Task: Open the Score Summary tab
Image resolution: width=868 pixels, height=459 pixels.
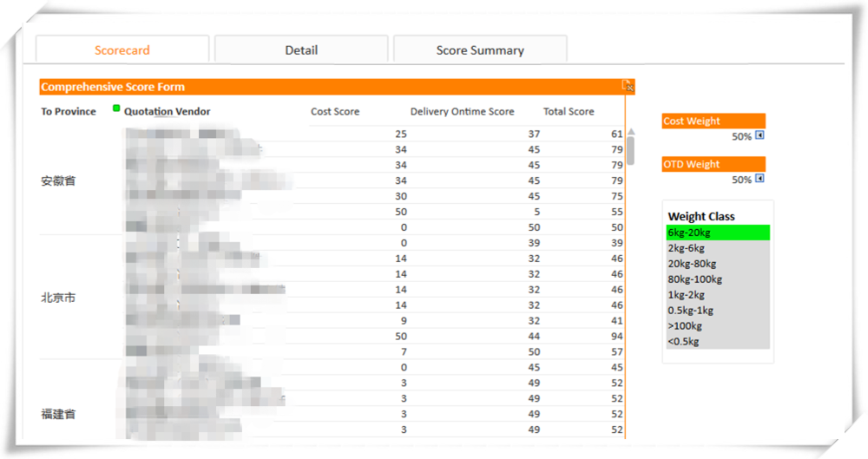Action: (x=479, y=50)
